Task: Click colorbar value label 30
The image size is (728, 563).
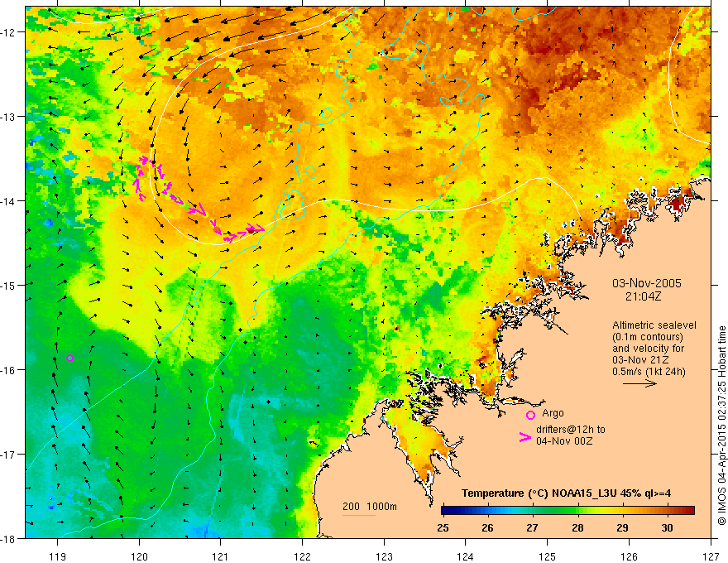Action: click(667, 527)
